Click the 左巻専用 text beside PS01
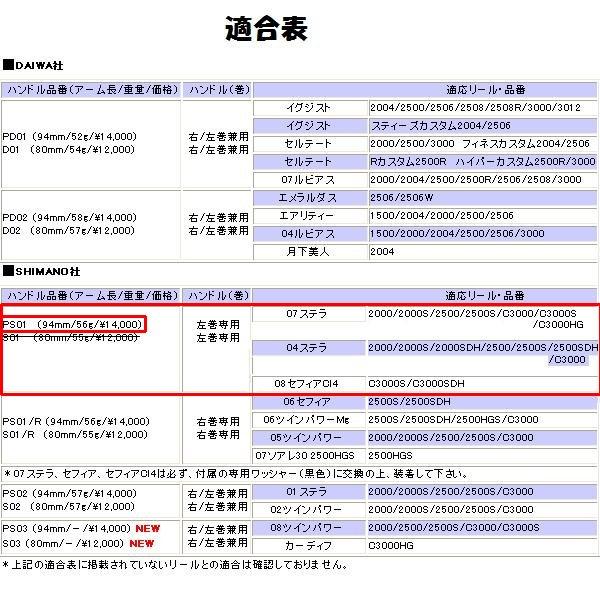Screen dimensions: 600x600 pos(218,325)
